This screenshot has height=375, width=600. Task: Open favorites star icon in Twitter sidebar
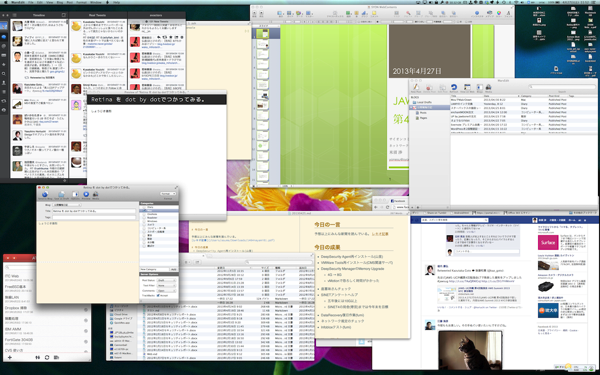pos(4,64)
